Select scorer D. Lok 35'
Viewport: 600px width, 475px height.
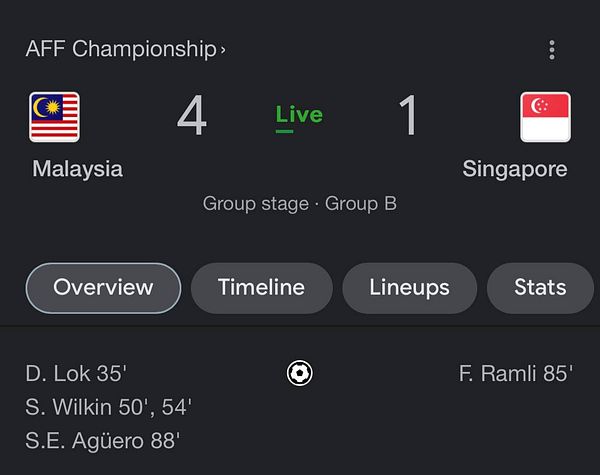pos(76,374)
